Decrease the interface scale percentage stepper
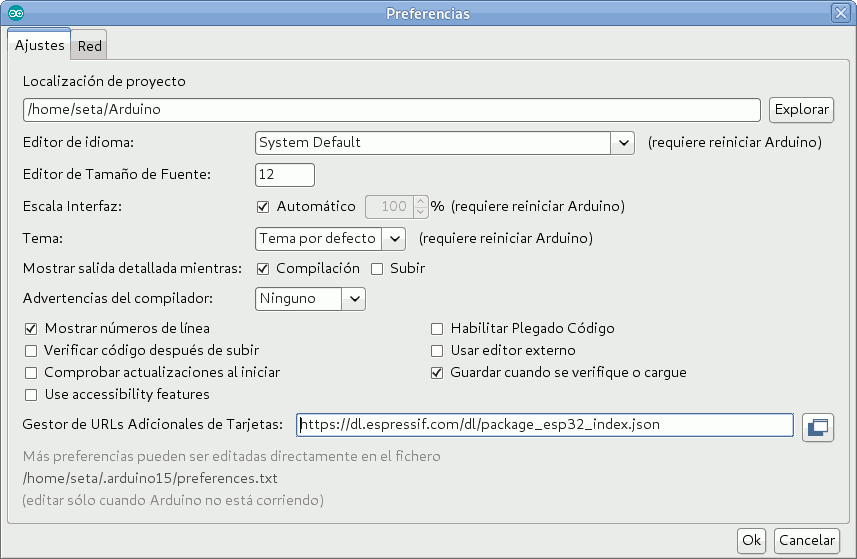Viewport: 857px width, 559px height. tap(420, 212)
